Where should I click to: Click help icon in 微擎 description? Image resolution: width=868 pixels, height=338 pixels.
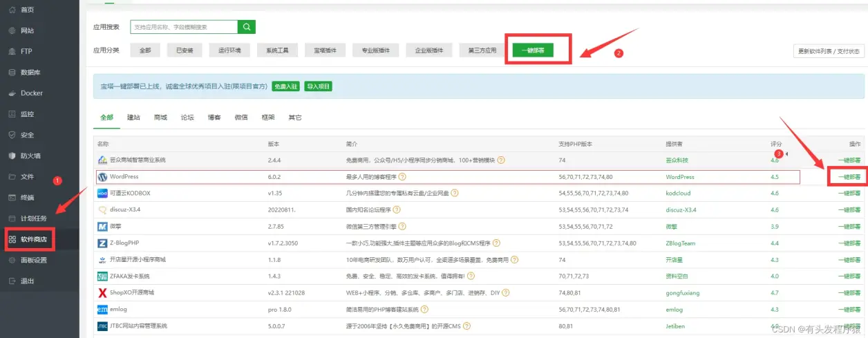point(402,226)
